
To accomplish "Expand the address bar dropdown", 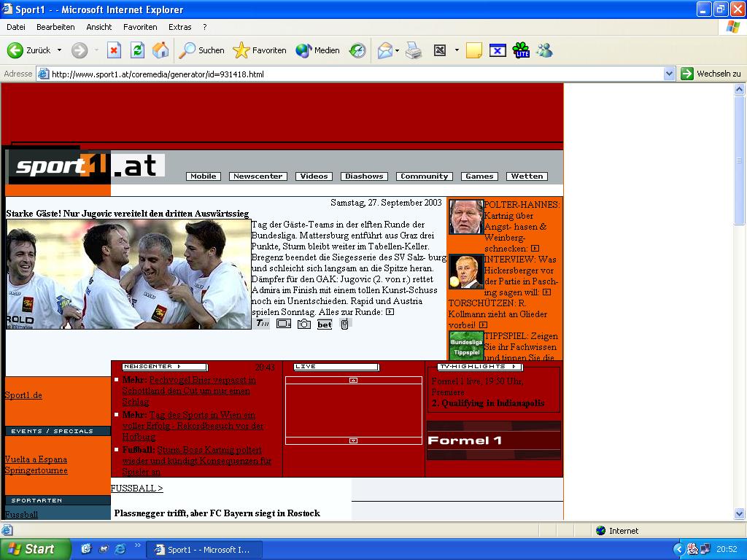I will [669, 74].
